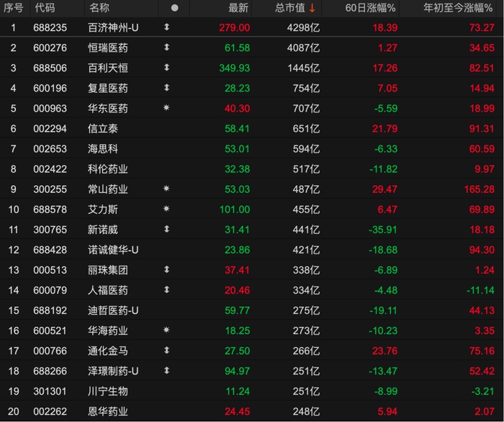This screenshot has width=504, height=422.
Task: Select the stock name 通化金马
Action: [108, 351]
